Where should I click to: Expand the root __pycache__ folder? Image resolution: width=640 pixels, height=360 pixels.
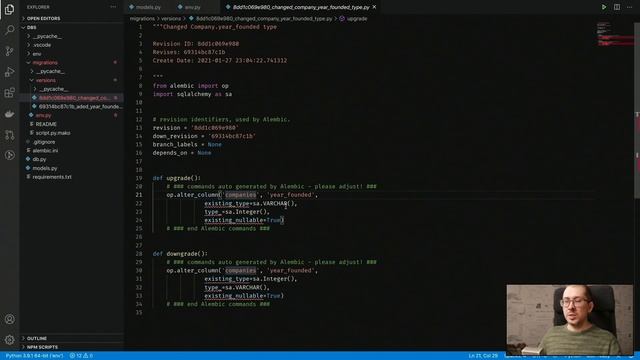(48, 36)
